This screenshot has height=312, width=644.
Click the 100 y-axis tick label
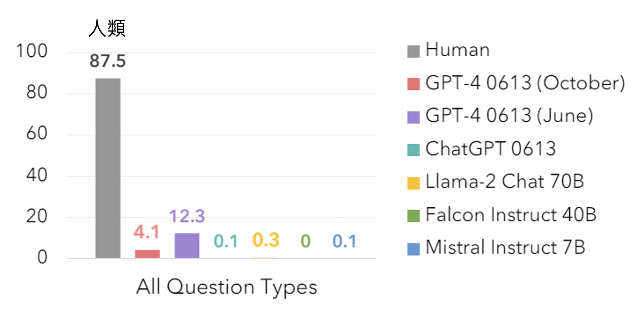pyautogui.click(x=32, y=52)
